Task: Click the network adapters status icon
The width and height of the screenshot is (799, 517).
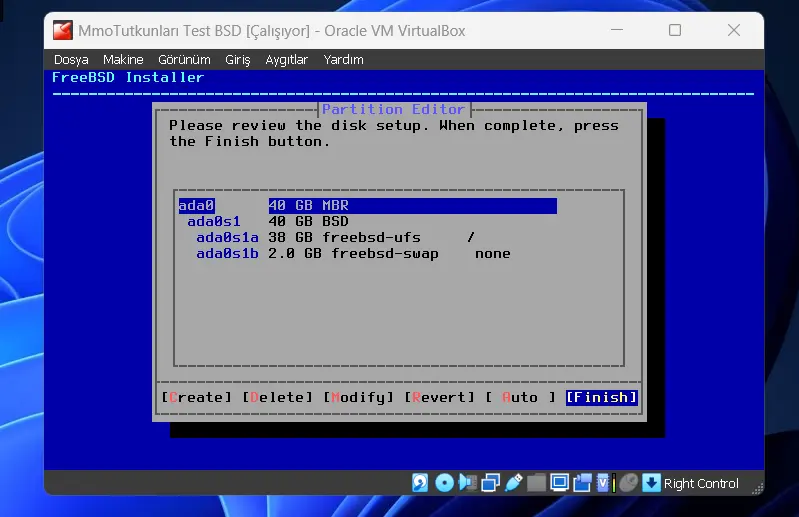Action: point(490,482)
